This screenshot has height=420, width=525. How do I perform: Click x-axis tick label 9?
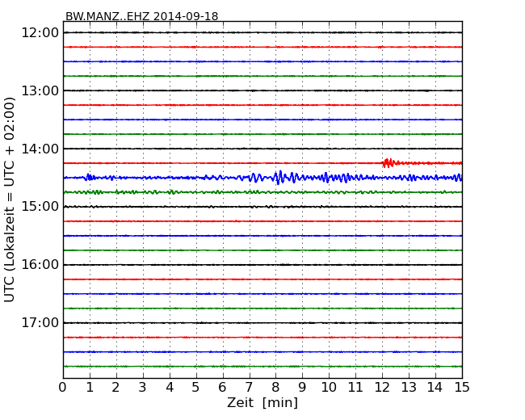tap(302, 388)
